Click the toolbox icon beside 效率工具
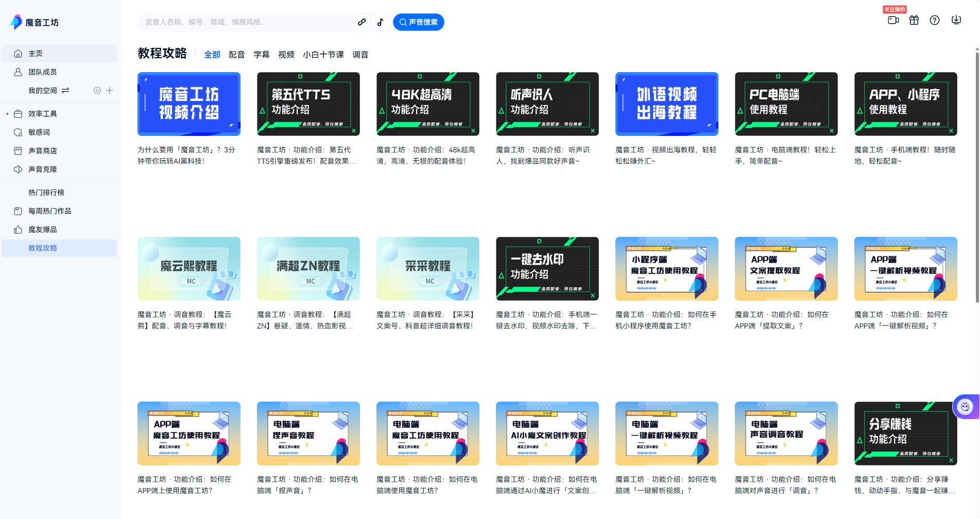This screenshot has width=980, height=519. tap(18, 114)
